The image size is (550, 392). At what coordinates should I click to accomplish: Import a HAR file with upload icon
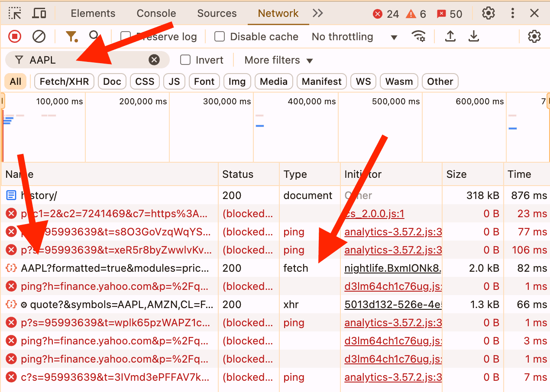click(450, 37)
